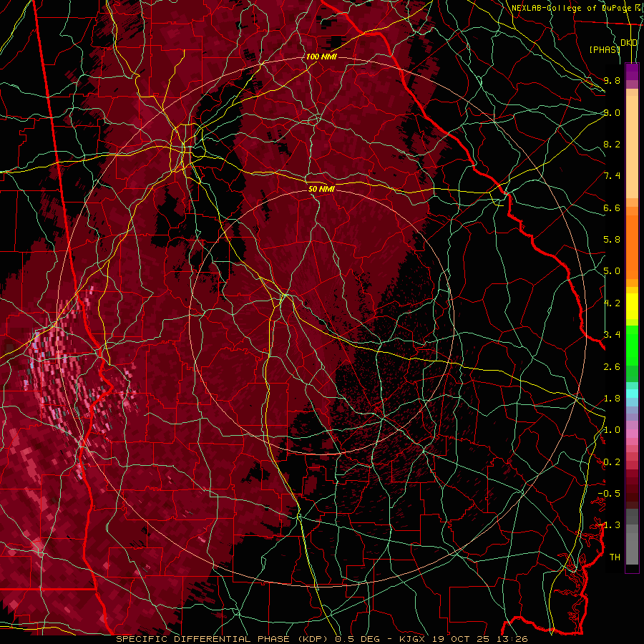Click the '4.2' value on the color scale
The width and height of the screenshot is (644, 644).
[x=612, y=303]
